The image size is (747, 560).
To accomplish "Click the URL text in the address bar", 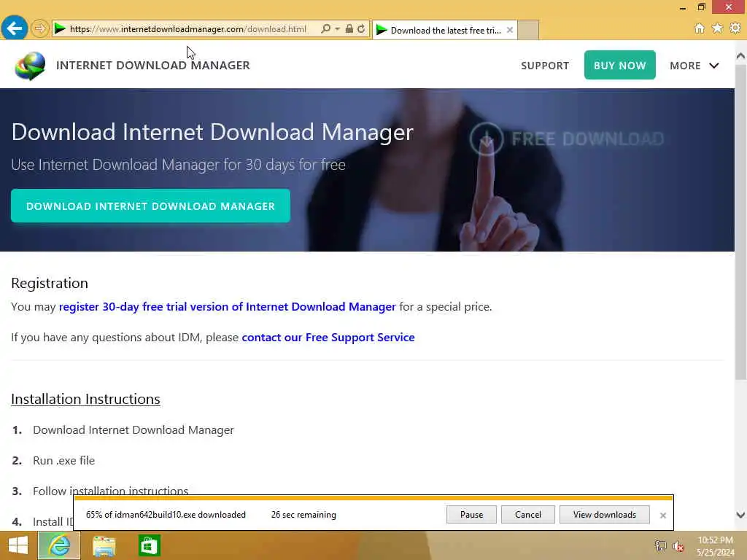I will 188,29.
